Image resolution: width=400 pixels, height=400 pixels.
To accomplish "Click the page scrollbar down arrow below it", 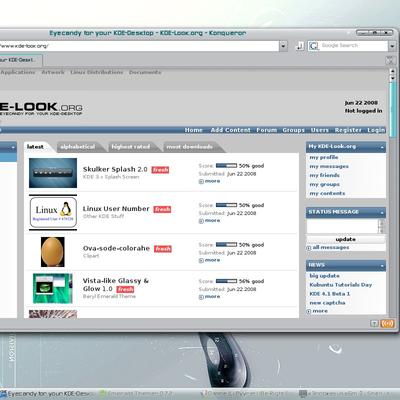I will (392, 78).
